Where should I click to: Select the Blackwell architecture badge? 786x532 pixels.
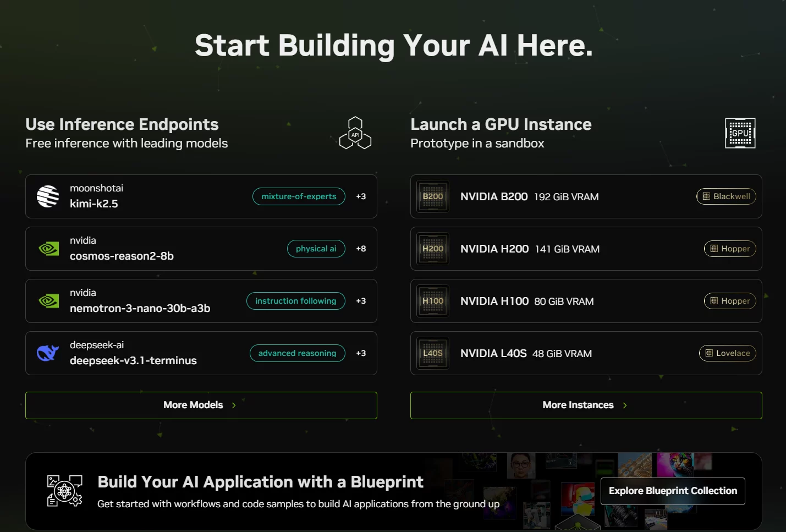[726, 196]
